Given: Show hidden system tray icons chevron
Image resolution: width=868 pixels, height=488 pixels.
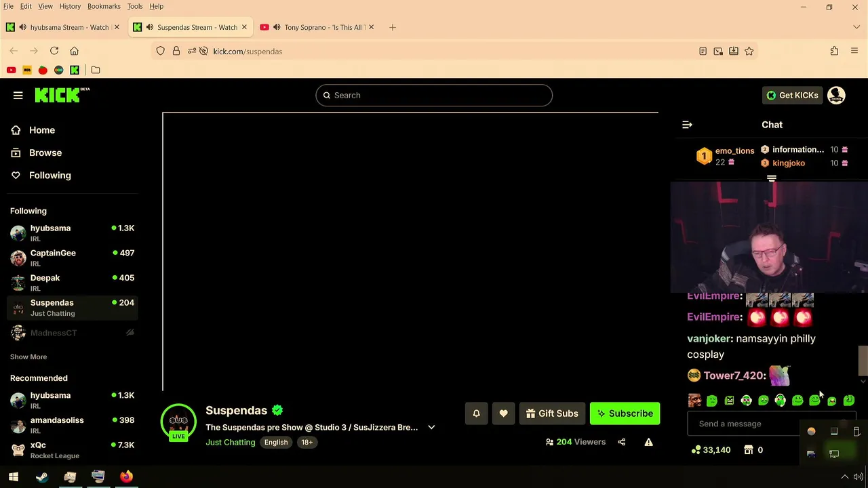Looking at the screenshot, I should [x=845, y=476].
